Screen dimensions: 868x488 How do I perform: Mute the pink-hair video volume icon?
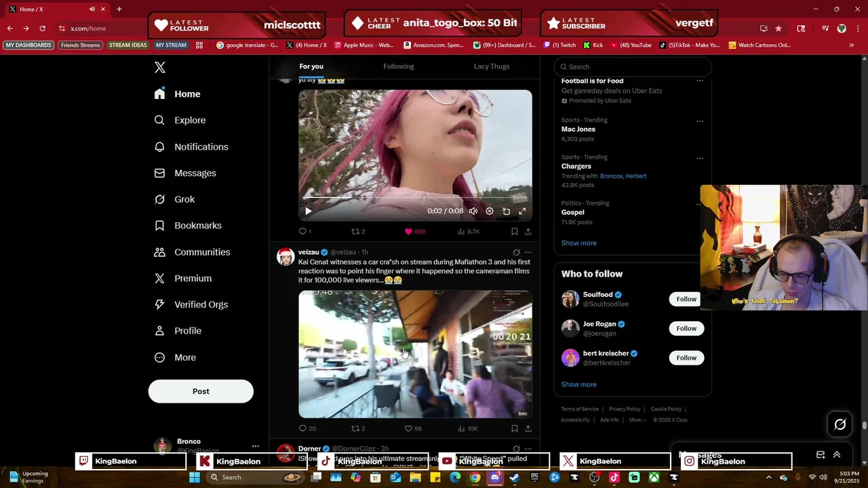(x=473, y=211)
